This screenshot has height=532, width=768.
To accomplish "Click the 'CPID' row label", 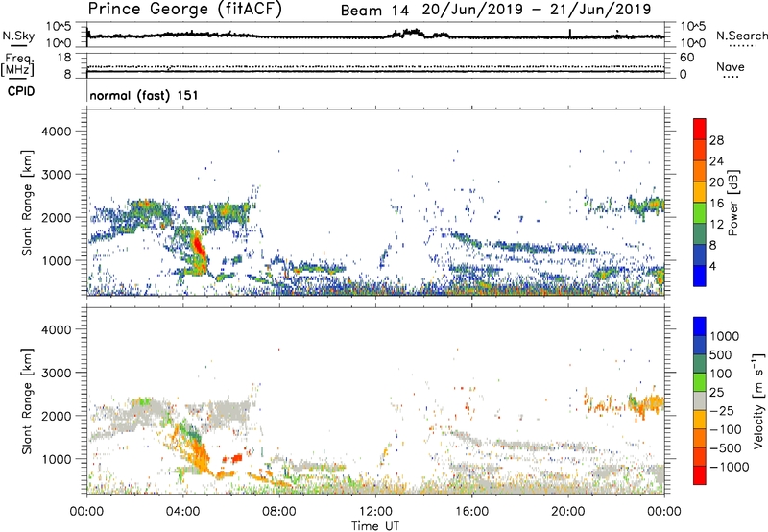I will [21, 91].
